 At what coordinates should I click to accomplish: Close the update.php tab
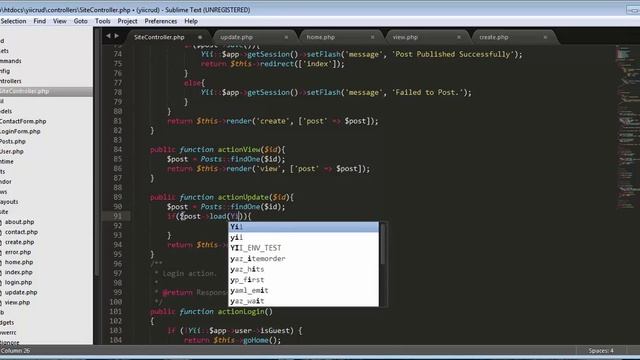(x=286, y=37)
